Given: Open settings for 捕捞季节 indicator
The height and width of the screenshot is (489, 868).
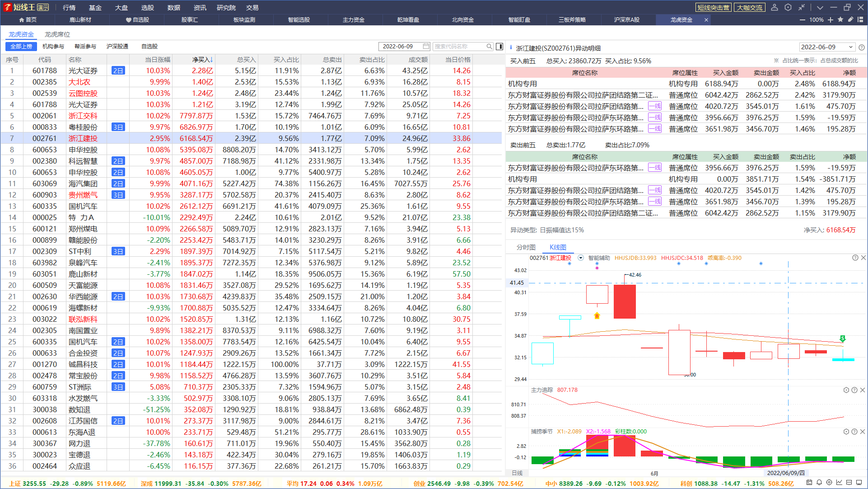Looking at the screenshot, I should [846, 432].
